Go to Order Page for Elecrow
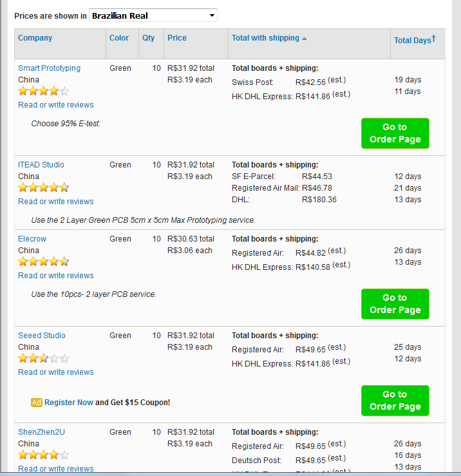Viewport: 461px width, 476px height. pos(395,304)
